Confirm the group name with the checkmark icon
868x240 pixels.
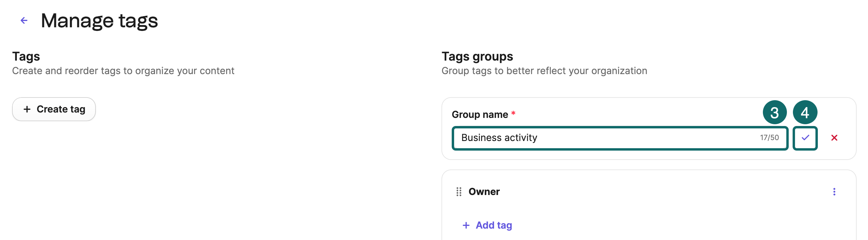tap(805, 138)
